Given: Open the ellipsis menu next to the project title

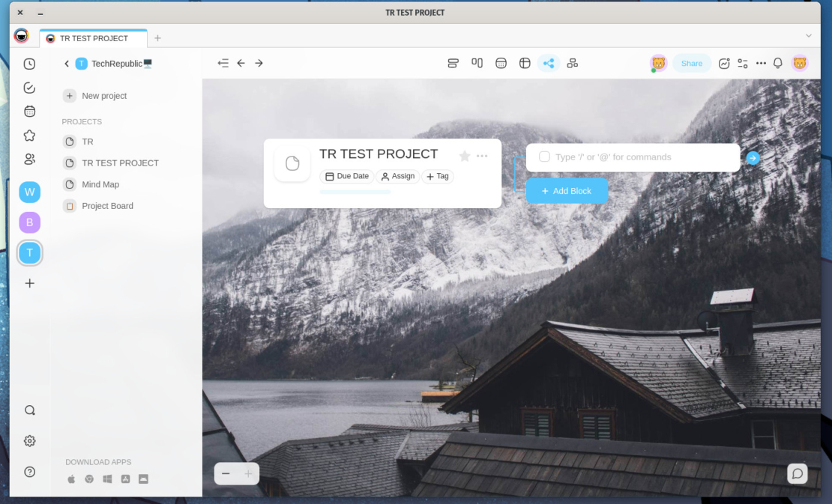Looking at the screenshot, I should tap(482, 155).
